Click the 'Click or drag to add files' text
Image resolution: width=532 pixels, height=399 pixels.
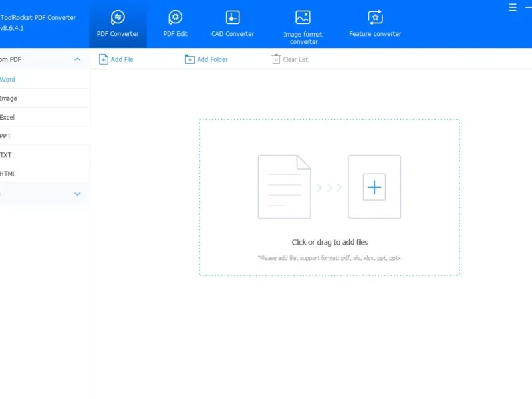[x=330, y=242]
